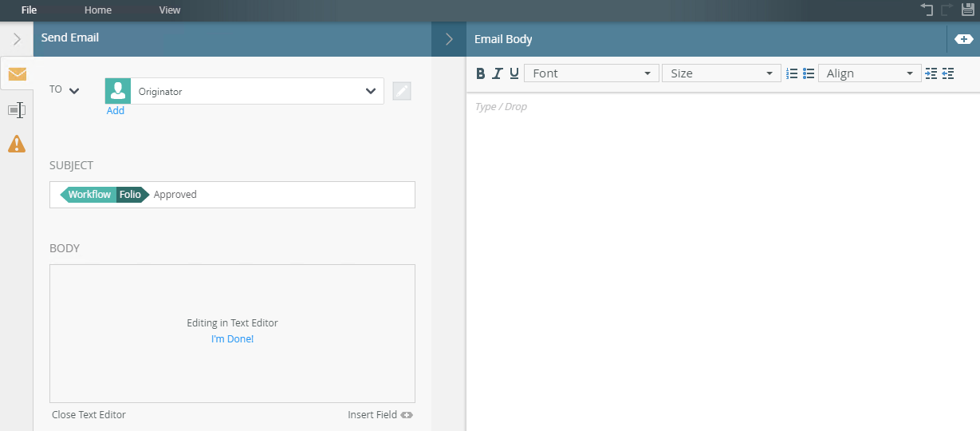Save the workflow with the disk icon
Image resolution: width=980 pixels, height=431 pixels.
coord(968,10)
